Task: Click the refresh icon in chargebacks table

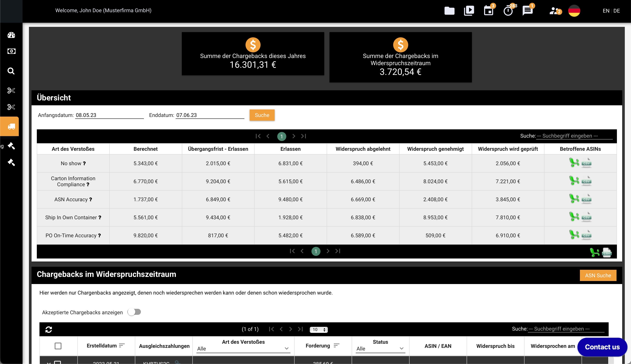Action: point(48,329)
